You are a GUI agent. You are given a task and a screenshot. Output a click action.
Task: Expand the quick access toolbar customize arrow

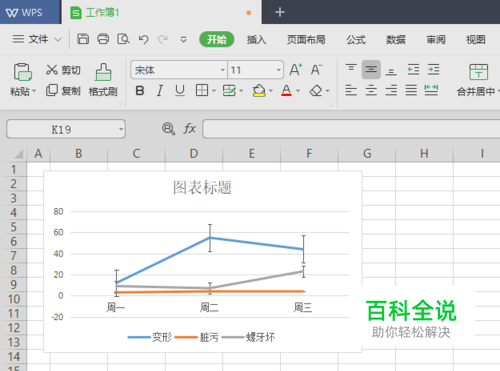(183, 40)
